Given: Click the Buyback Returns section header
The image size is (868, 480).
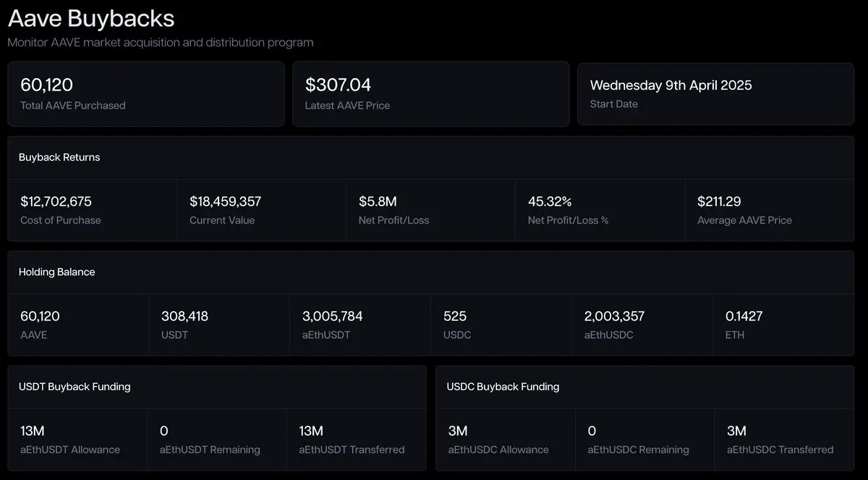Looking at the screenshot, I should point(59,157).
